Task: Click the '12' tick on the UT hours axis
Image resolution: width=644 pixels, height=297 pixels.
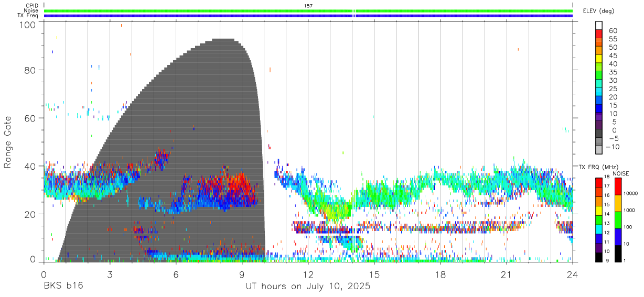Action: click(308, 274)
